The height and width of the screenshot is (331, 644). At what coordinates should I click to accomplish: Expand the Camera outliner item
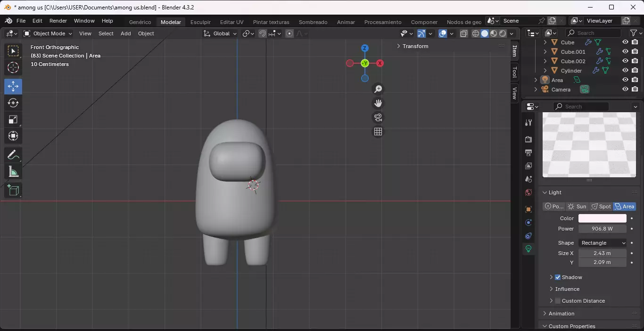536,90
